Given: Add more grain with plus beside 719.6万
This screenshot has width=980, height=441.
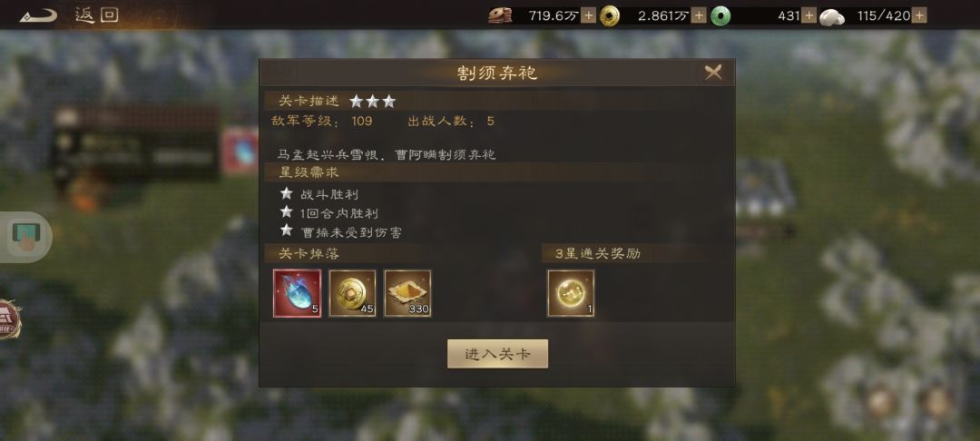Looking at the screenshot, I should 588,15.
